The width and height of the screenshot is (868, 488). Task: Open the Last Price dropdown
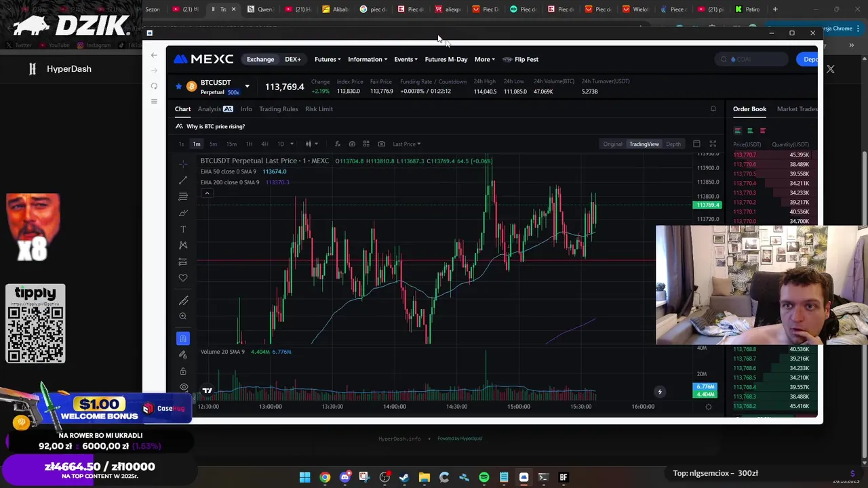(407, 144)
